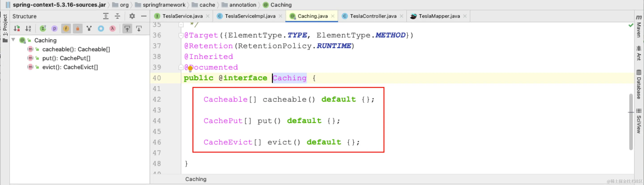This screenshot has height=185, width=644.
Task: Switch to TeslaMapper.java tab
Action: [439, 16]
